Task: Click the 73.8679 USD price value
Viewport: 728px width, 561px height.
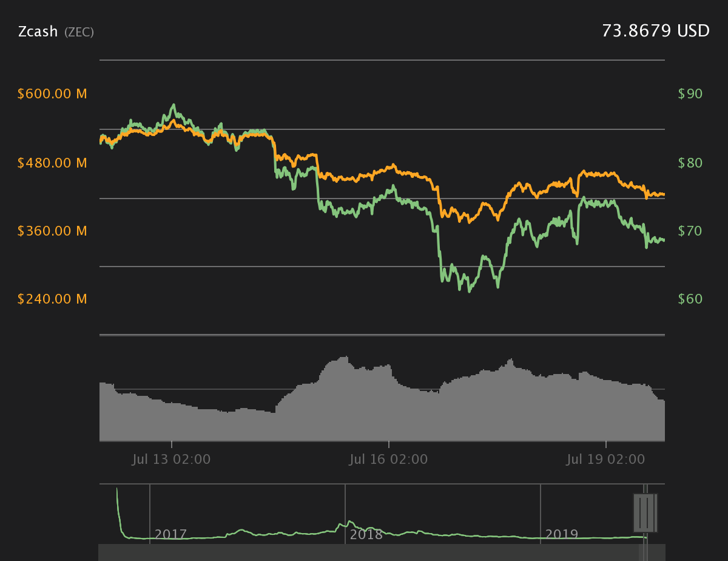Action: (x=656, y=31)
